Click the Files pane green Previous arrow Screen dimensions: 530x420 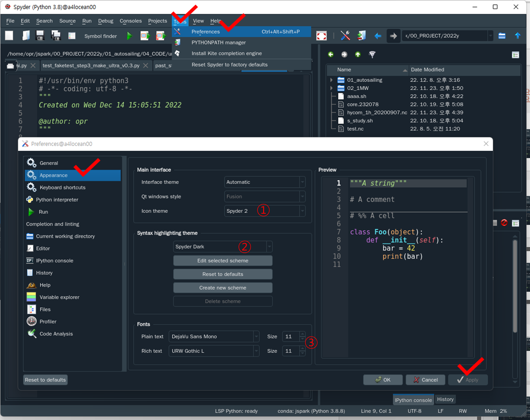click(331, 55)
